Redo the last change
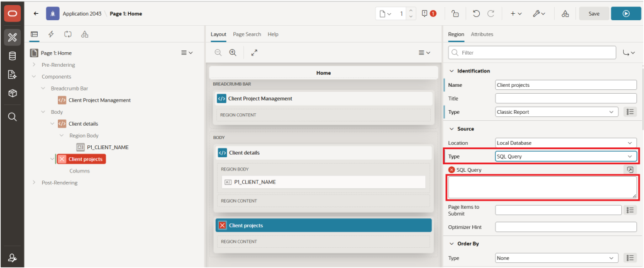644x268 pixels. [x=491, y=14]
